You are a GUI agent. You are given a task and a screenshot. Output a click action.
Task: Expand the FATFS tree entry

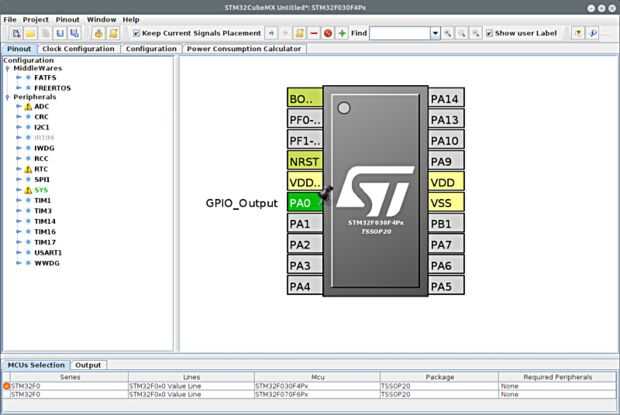(19, 77)
